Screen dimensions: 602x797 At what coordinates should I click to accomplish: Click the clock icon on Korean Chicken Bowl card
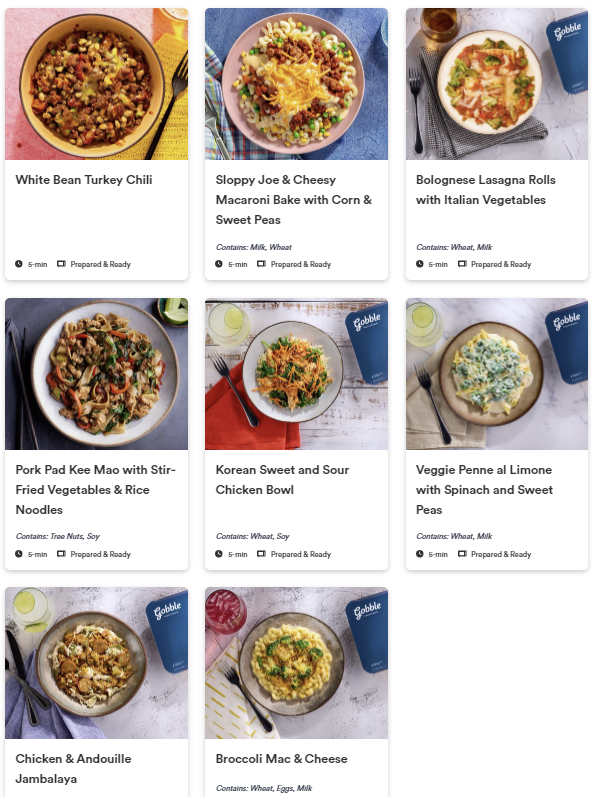click(x=219, y=554)
